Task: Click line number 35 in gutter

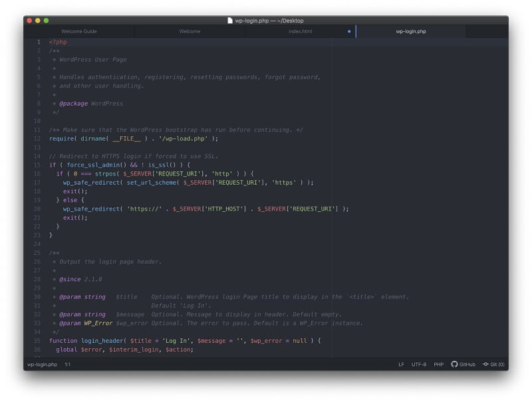Action: coord(37,341)
